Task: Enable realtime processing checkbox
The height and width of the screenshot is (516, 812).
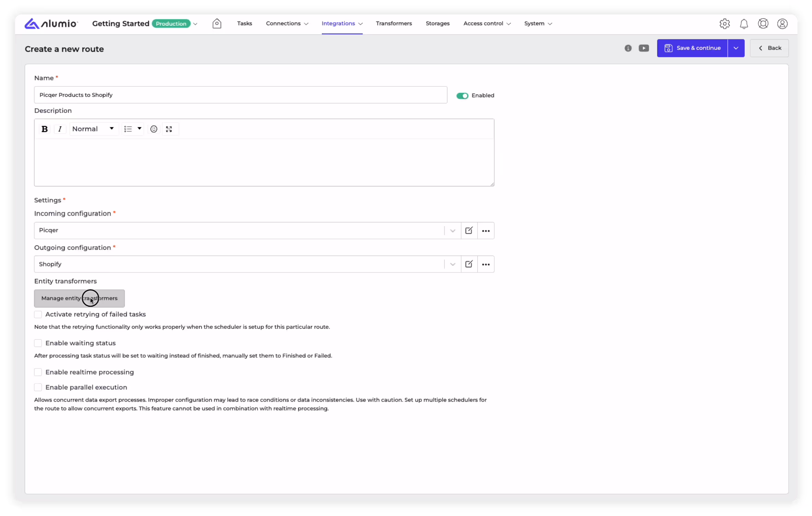Action: (x=38, y=372)
